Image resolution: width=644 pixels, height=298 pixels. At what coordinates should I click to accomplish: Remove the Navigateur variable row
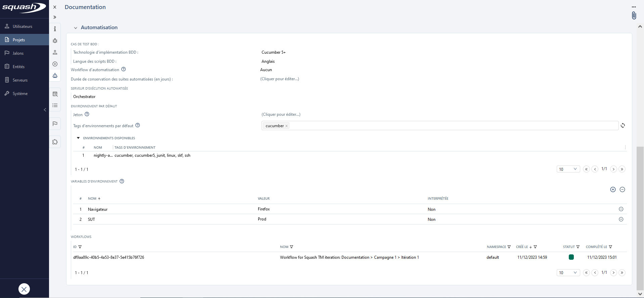click(621, 209)
